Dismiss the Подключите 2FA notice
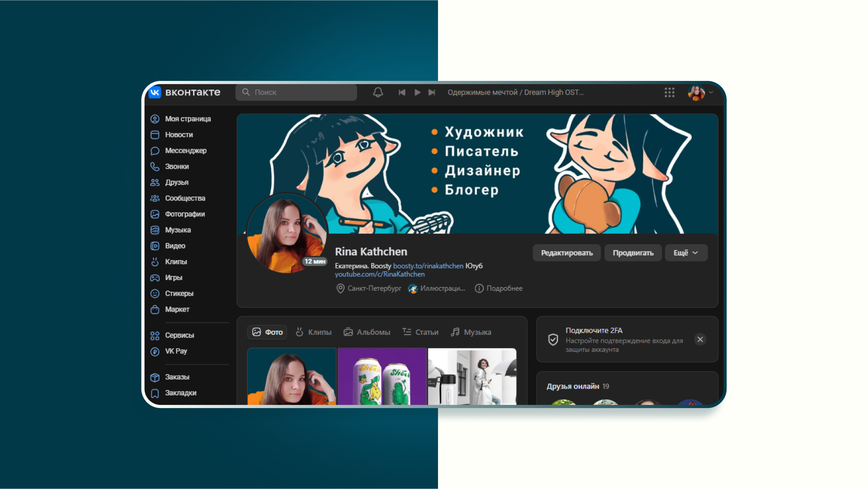Screen dimensions: 868x489 tap(700, 339)
